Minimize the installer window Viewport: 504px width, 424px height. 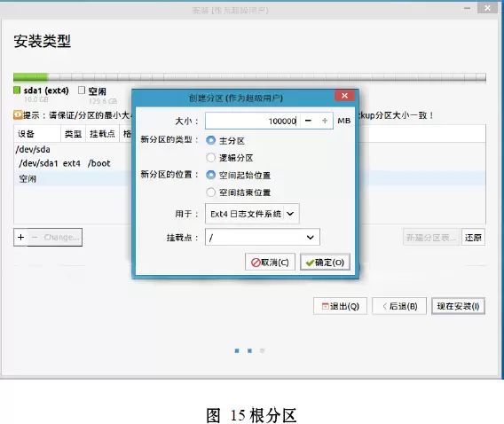[468, 8]
